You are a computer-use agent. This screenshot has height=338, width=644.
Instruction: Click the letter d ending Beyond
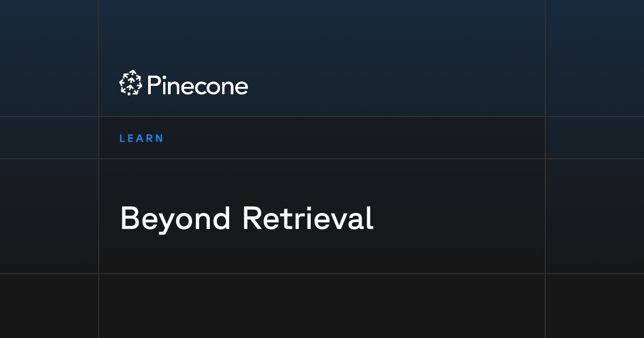point(222,218)
